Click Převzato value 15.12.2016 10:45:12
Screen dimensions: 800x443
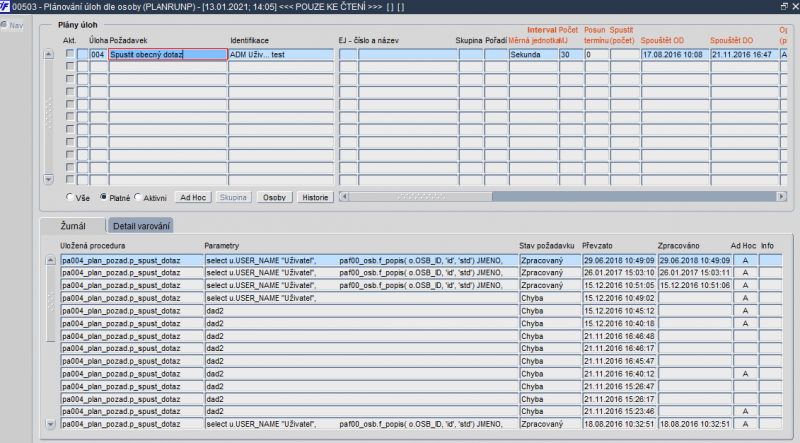619,311
